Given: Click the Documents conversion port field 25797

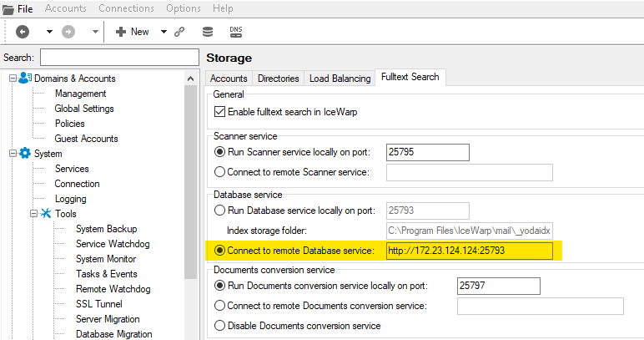Looking at the screenshot, I should click(499, 286).
